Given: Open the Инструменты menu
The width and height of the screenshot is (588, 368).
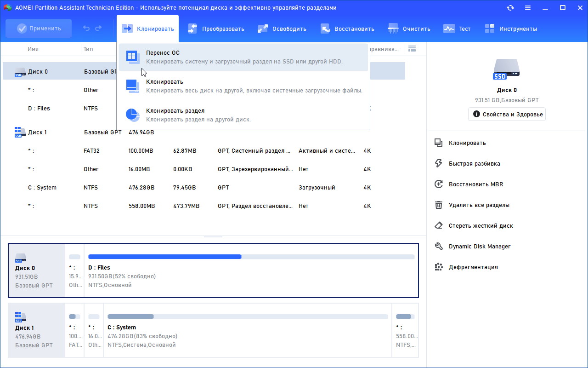Looking at the screenshot, I should (x=510, y=29).
